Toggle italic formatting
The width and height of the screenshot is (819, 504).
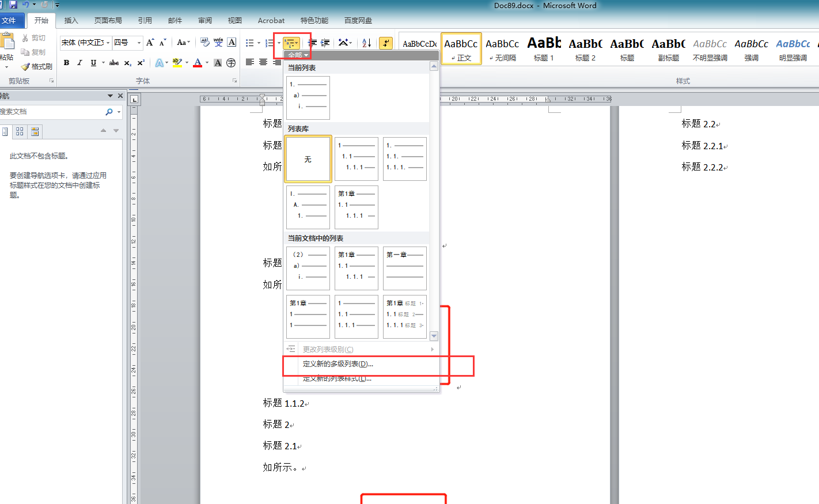click(79, 63)
